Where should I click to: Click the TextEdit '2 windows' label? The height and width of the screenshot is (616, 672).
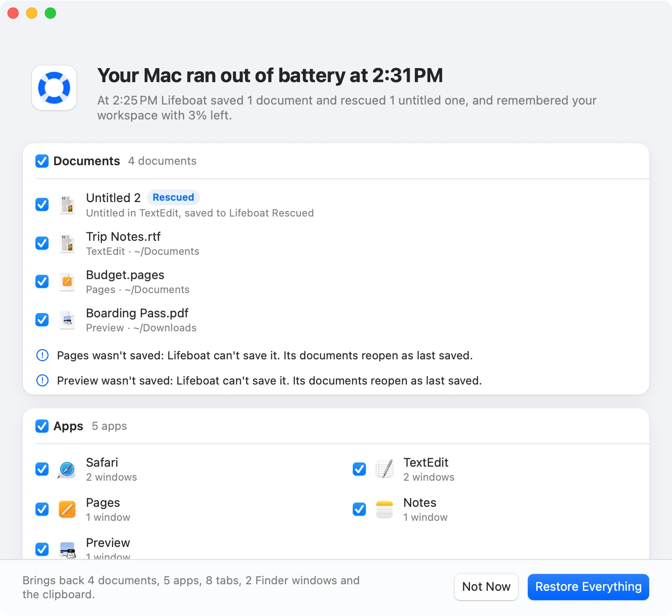(x=429, y=477)
